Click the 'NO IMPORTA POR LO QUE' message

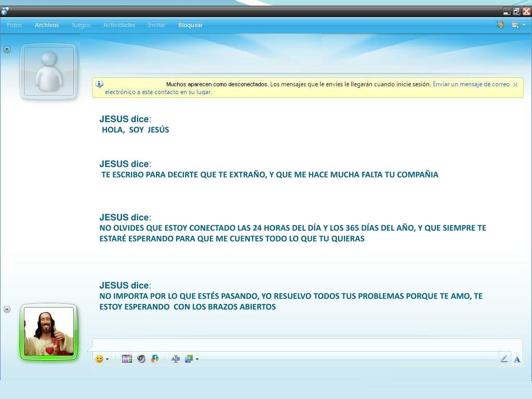coord(291,301)
